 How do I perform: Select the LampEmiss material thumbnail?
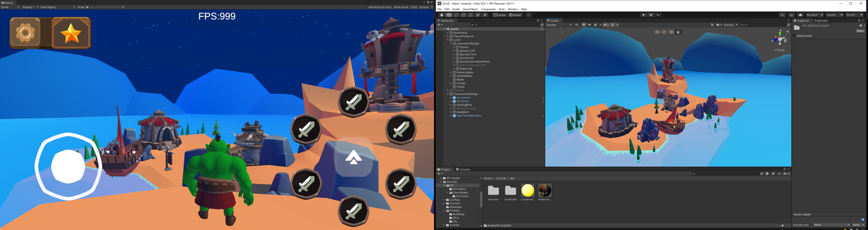point(527,191)
